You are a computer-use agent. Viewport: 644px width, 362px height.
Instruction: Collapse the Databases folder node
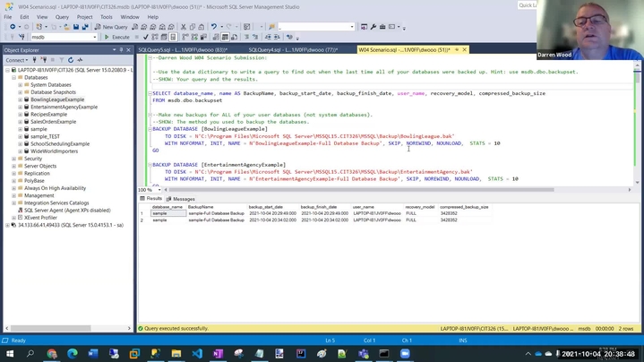[x=14, y=78]
